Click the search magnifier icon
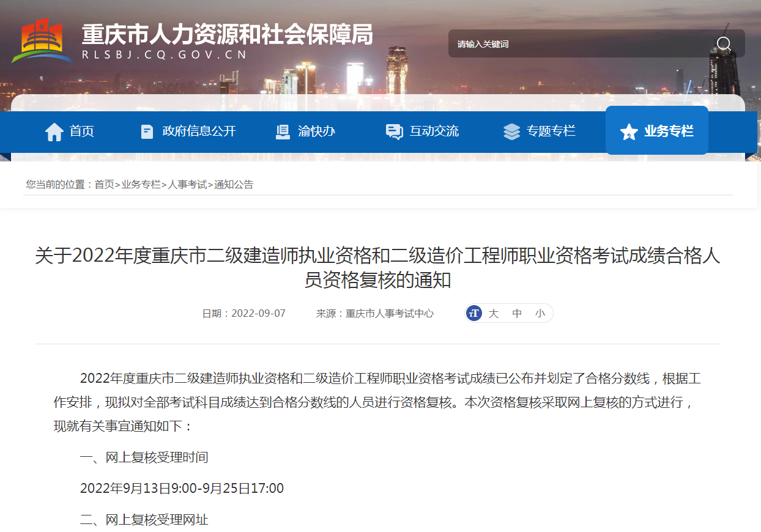The image size is (761, 532). pos(724,43)
